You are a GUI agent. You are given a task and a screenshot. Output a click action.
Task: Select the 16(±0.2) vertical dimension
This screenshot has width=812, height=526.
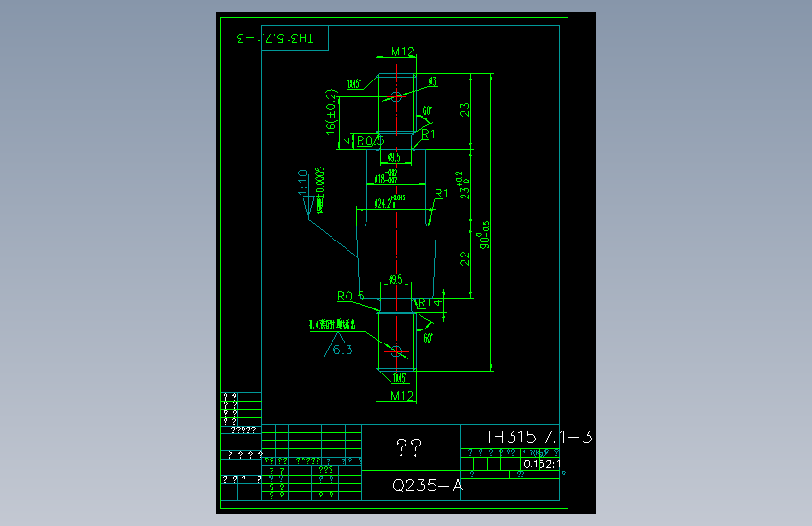(331, 111)
